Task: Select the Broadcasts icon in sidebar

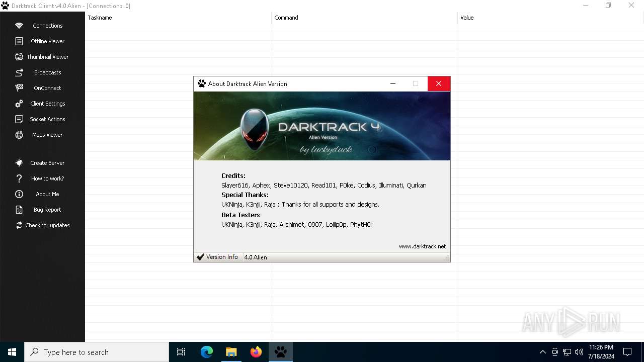Action: pos(19,72)
